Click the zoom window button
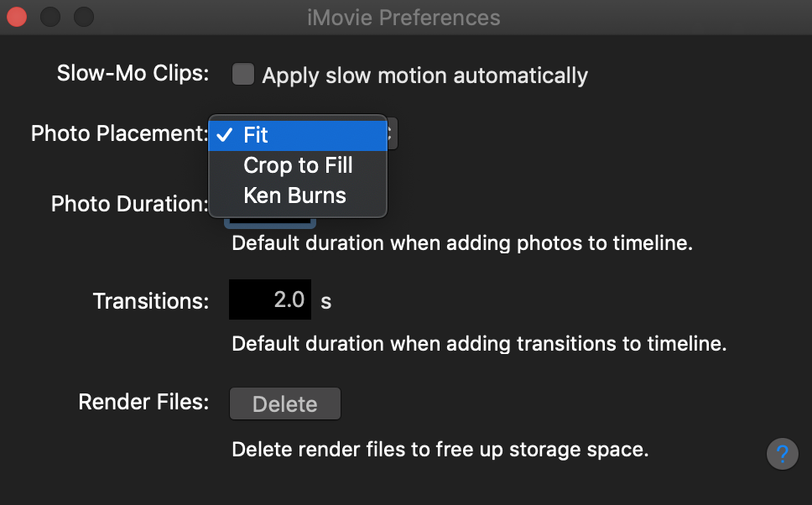The image size is (812, 505). click(x=84, y=17)
